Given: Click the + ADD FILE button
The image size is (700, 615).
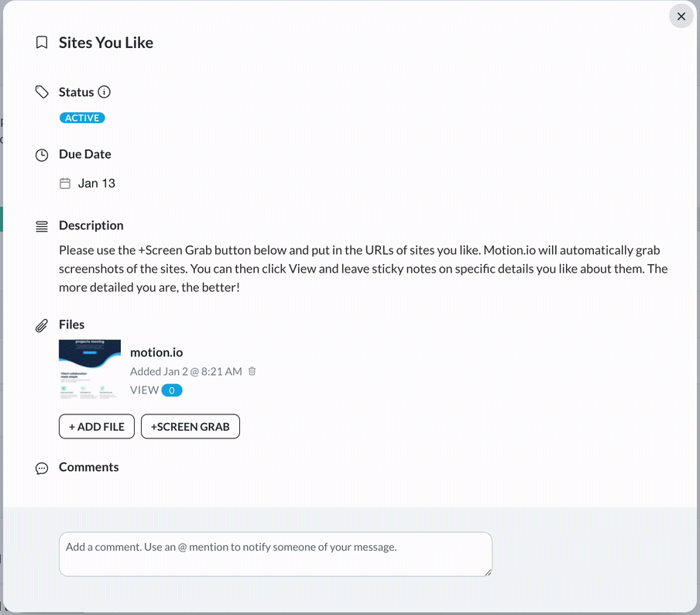Looking at the screenshot, I should 96,426.
